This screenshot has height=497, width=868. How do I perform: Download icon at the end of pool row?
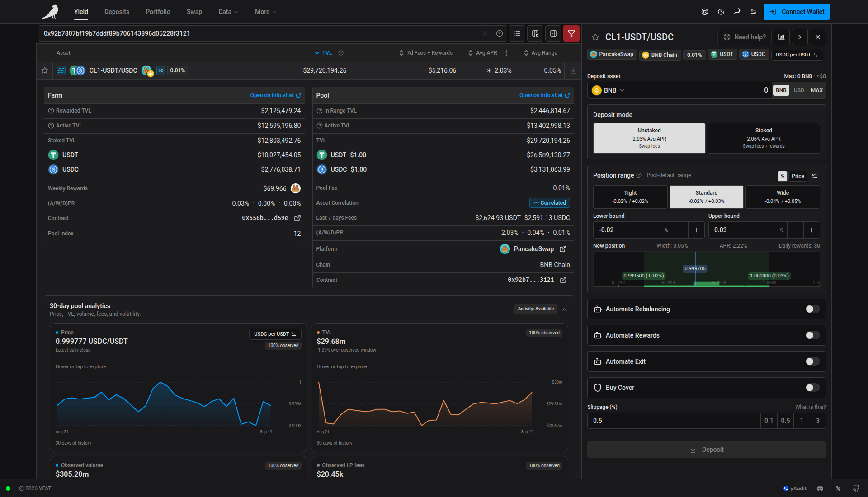point(573,70)
